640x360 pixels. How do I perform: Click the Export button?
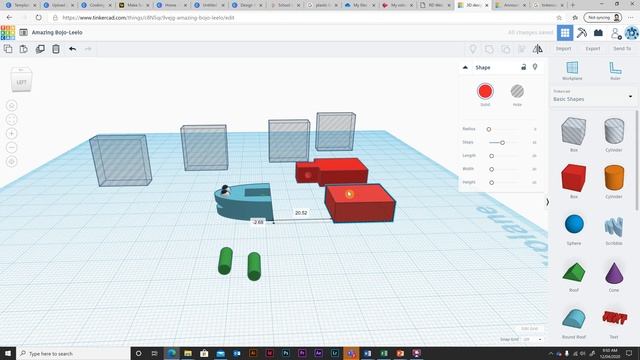click(593, 49)
